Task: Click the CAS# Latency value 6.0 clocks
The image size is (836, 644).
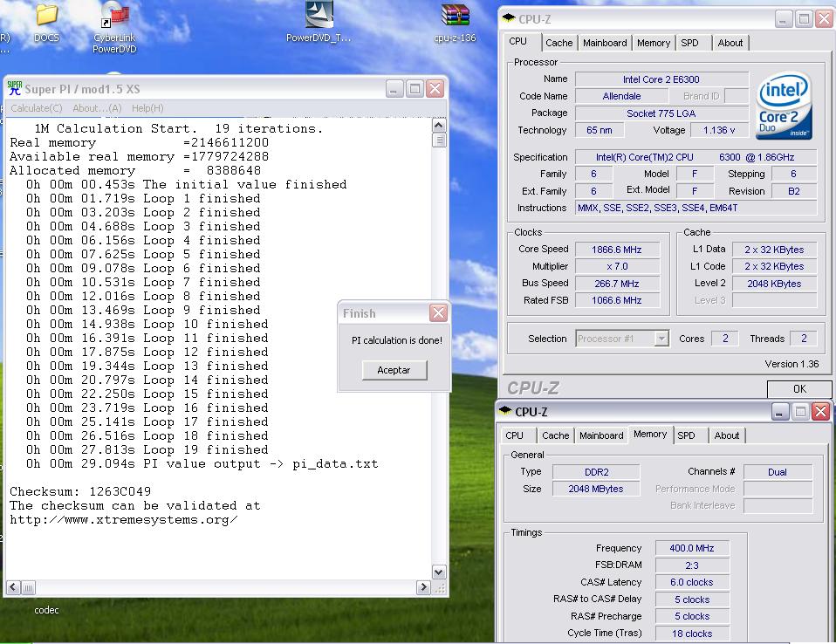Action: [x=691, y=582]
